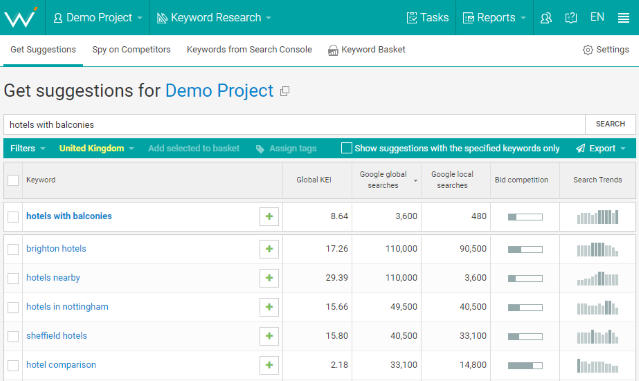This screenshot has width=639, height=381.
Task: Click the W logo home icon
Action: coord(20,18)
